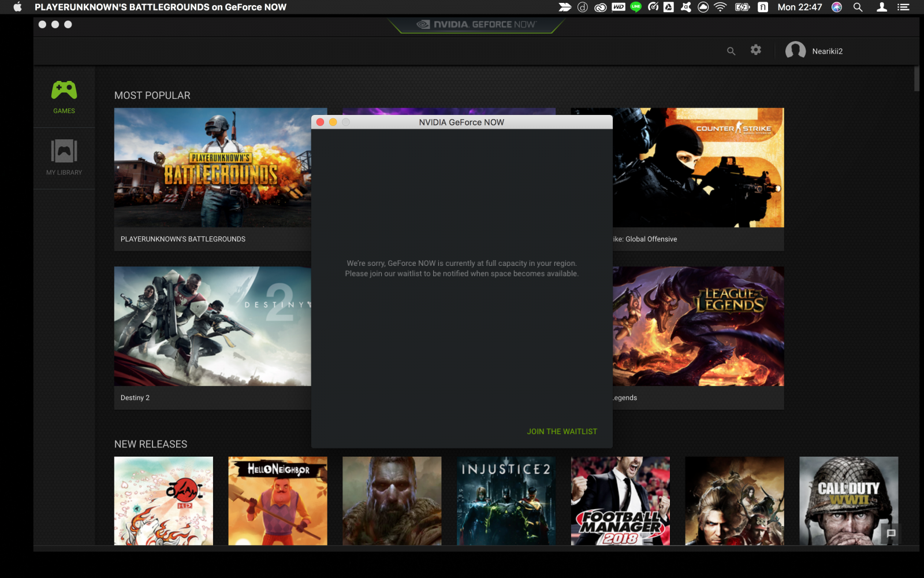Select Injustice 2 from New Releases
Viewport: 924px width, 578px height.
click(x=506, y=501)
